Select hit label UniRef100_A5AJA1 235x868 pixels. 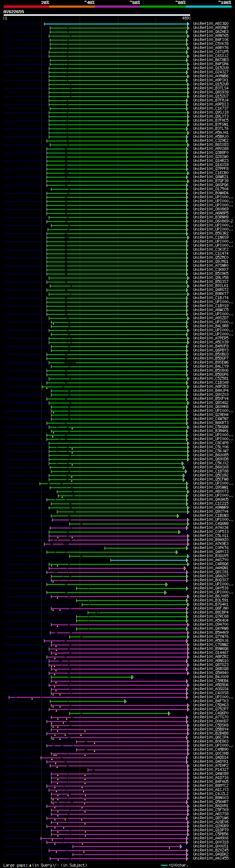pyautogui.click(x=211, y=133)
